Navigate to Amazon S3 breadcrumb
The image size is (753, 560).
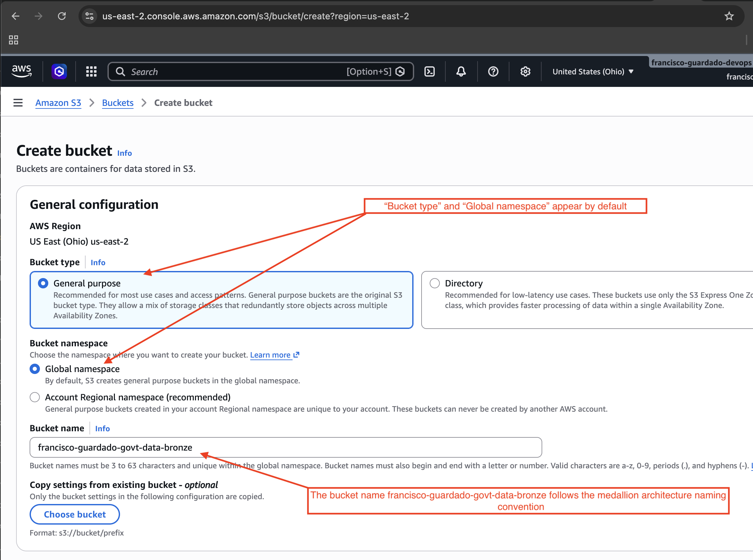(x=58, y=103)
